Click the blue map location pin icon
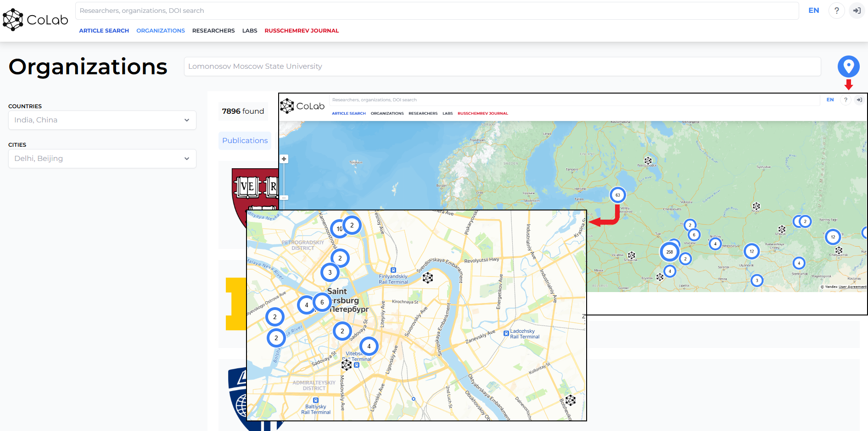Viewport: 868px width, 431px height. pos(848,66)
